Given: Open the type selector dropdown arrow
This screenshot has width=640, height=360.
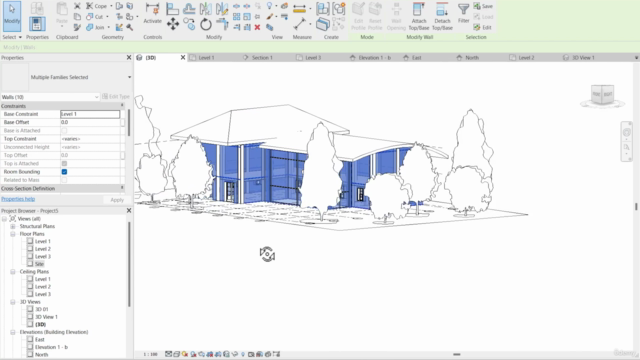Looking at the screenshot, I should click(x=129, y=77).
